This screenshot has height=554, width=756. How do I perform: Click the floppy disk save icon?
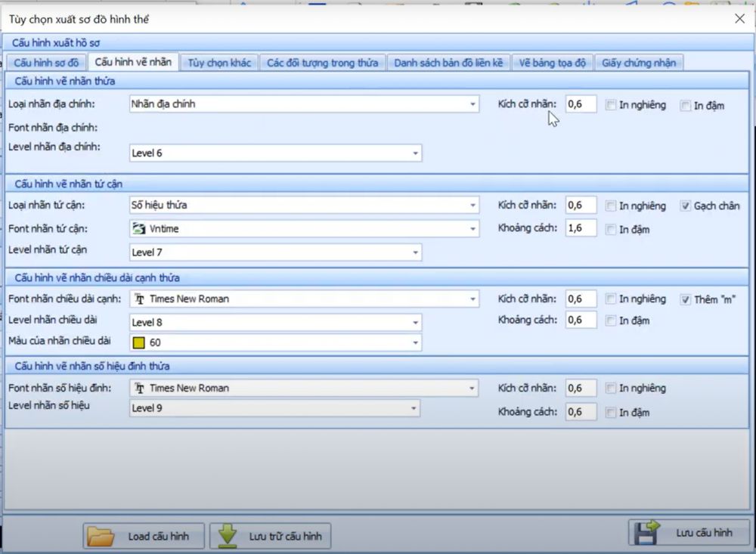[647, 532]
